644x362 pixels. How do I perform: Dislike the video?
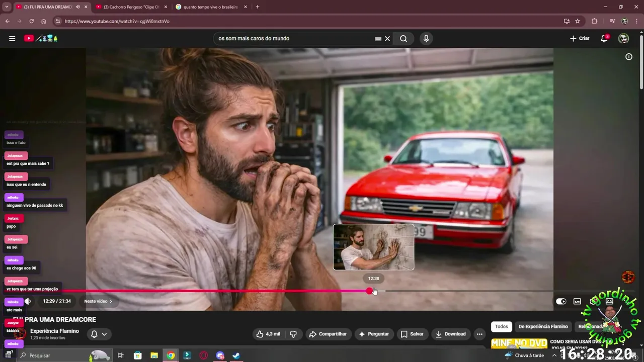click(x=293, y=334)
